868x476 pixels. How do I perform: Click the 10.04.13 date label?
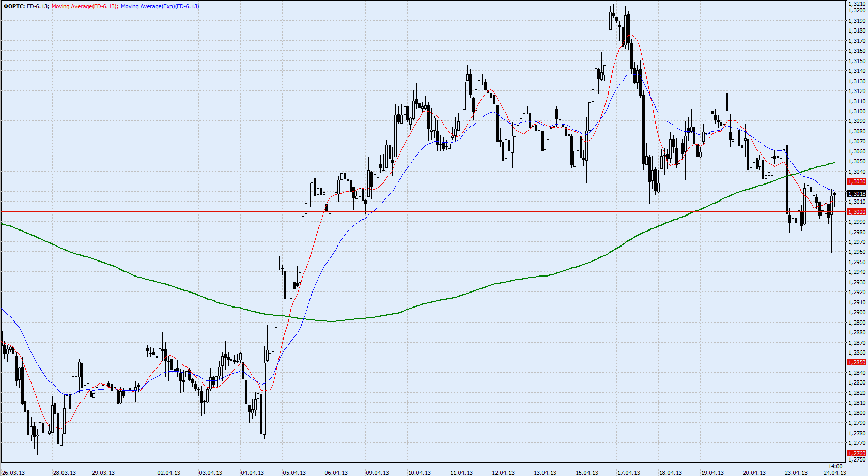click(420, 472)
